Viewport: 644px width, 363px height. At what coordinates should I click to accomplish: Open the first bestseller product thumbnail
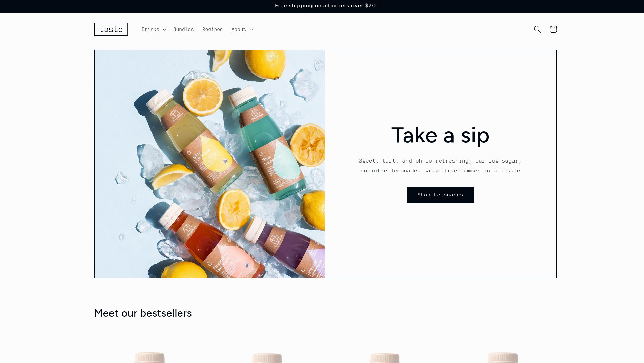[x=149, y=358]
